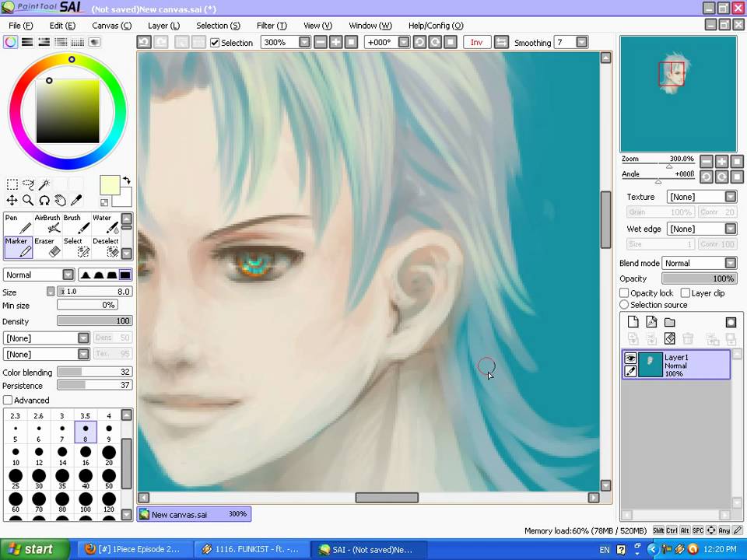This screenshot has height=560, width=747.
Task: Open the Smoothing dropdown
Action: (581, 42)
